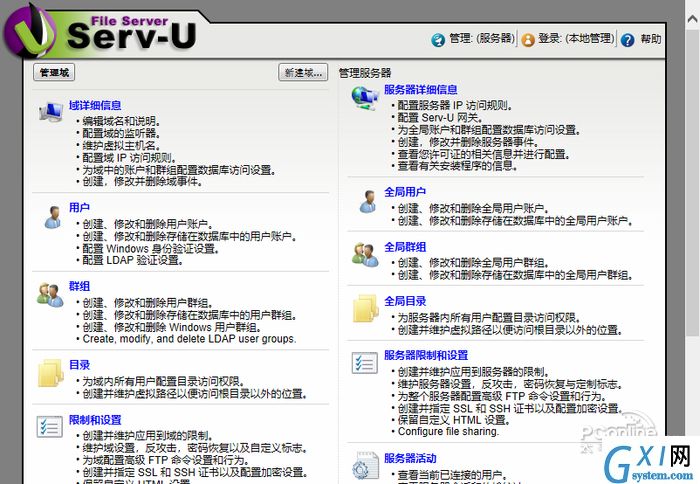
Task: Click the two-people icon beside 群组
Action: (50, 295)
